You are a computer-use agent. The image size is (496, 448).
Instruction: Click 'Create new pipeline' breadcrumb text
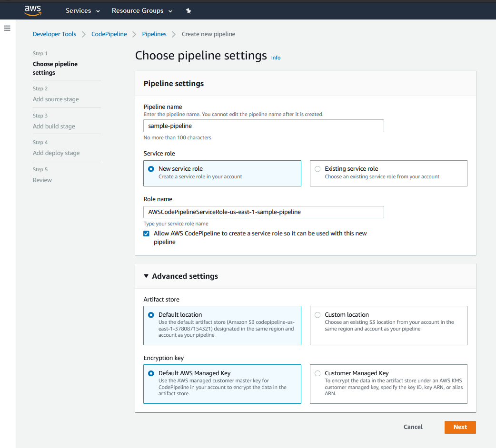pos(208,34)
